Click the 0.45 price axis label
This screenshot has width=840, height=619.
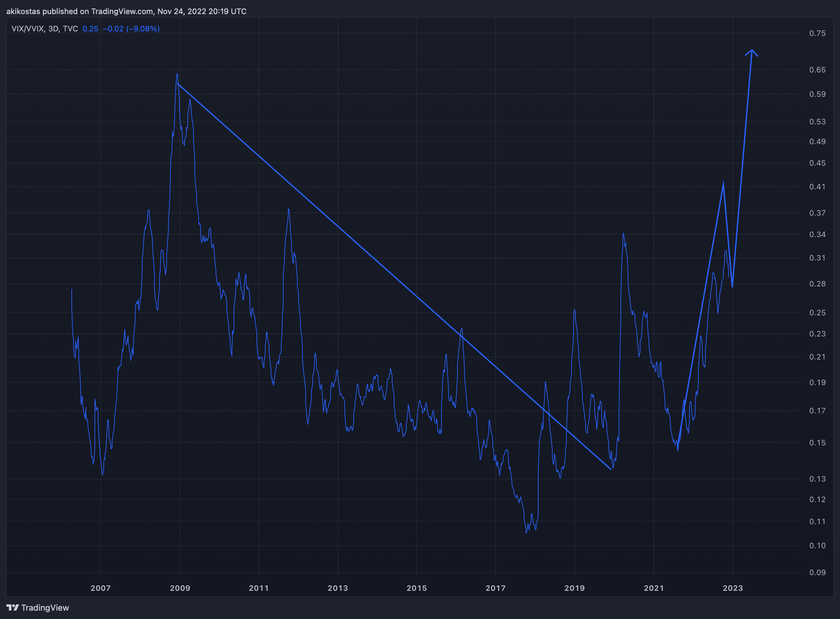click(818, 163)
